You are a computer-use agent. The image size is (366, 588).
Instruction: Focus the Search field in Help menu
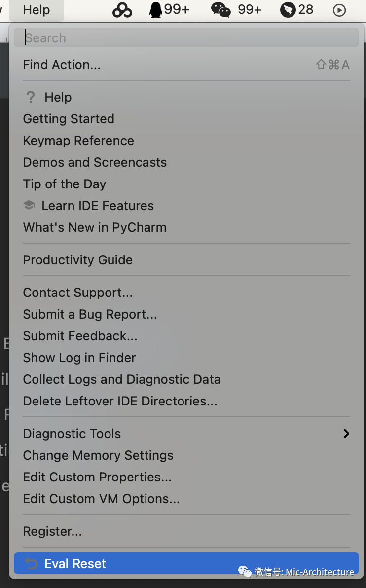tap(186, 38)
